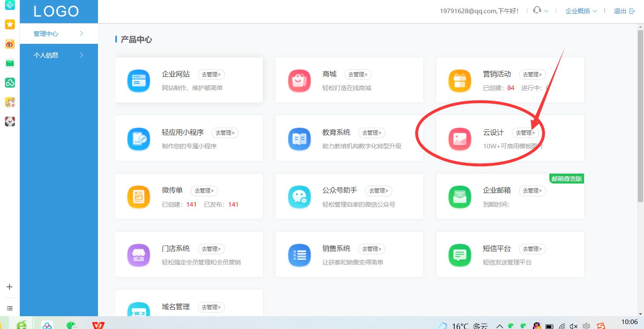Image resolution: width=644 pixels, height=329 pixels.
Task: Select the 营销活动 gift icon
Action: pos(460,81)
